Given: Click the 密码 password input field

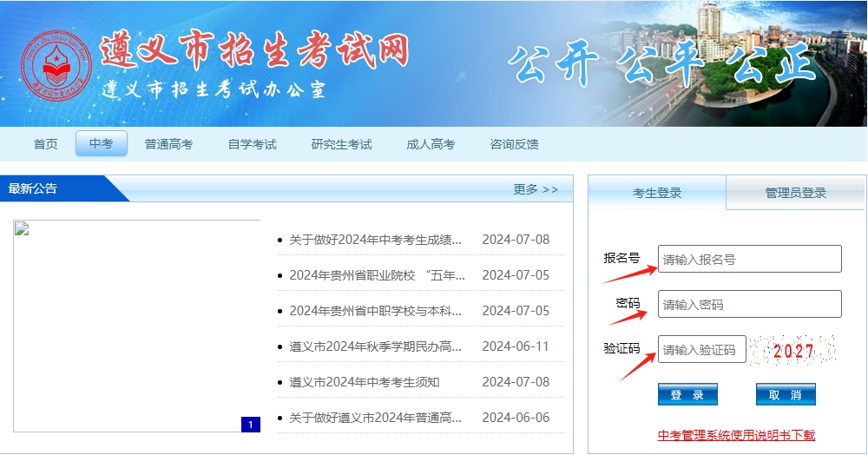Looking at the screenshot, I should click(x=749, y=304).
